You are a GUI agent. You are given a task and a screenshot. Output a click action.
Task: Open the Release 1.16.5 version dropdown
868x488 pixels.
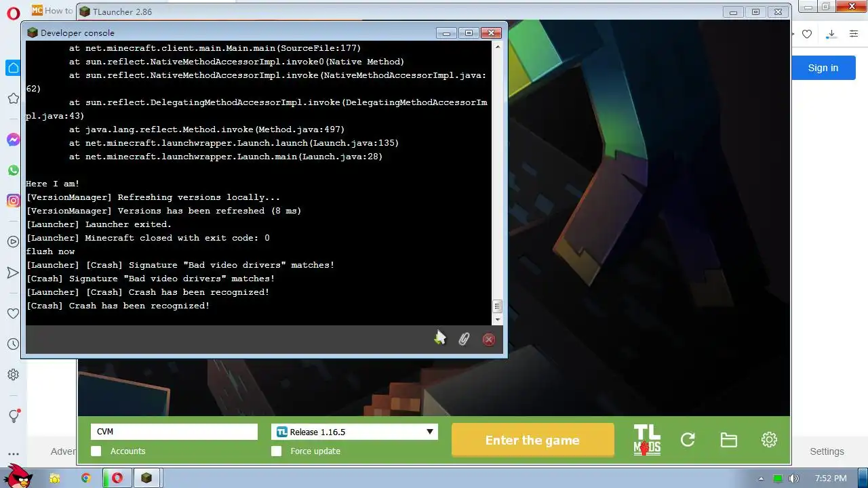[x=355, y=432]
